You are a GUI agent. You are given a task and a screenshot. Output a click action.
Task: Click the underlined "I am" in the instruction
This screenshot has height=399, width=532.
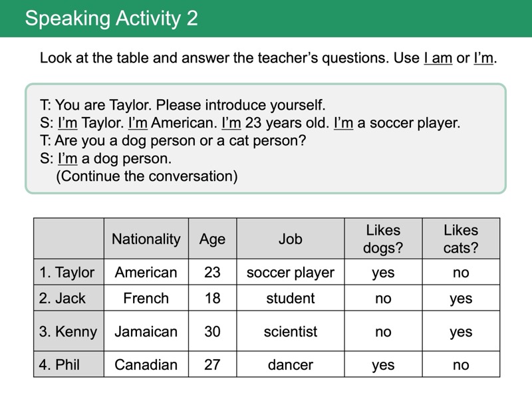point(438,58)
